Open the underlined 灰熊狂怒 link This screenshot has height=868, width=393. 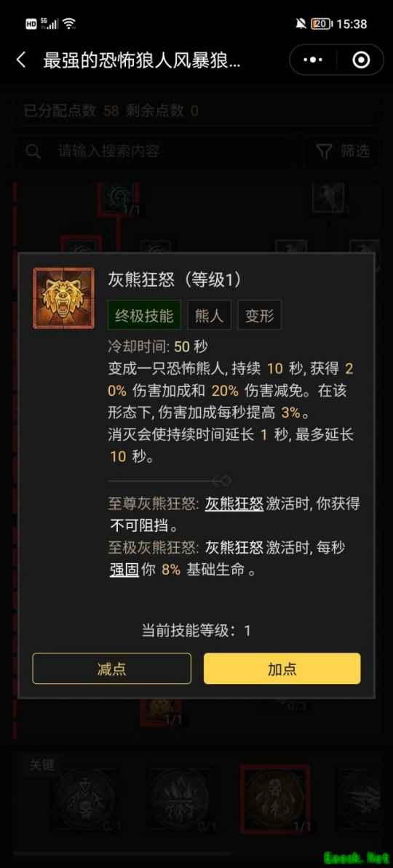point(234,503)
